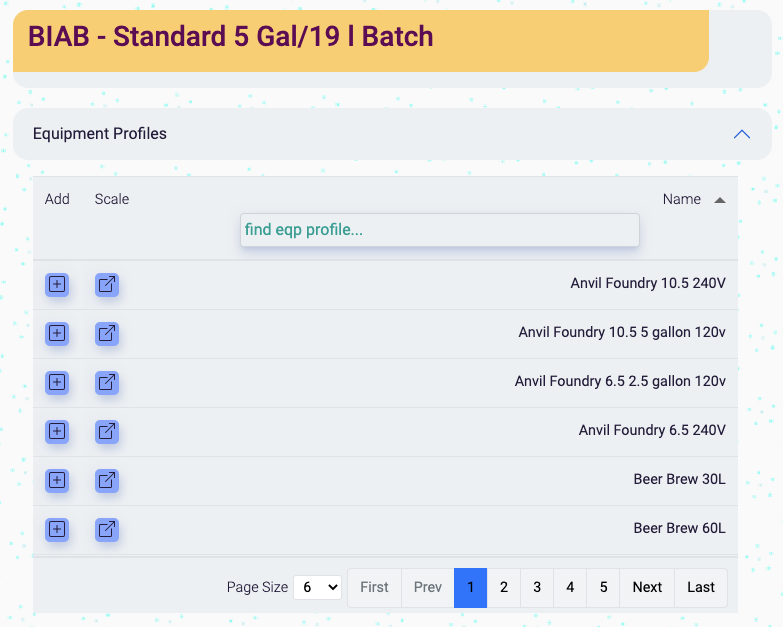Click the BIAB Standard 5 Gal batch title
The height and width of the screenshot is (627, 783).
point(231,36)
